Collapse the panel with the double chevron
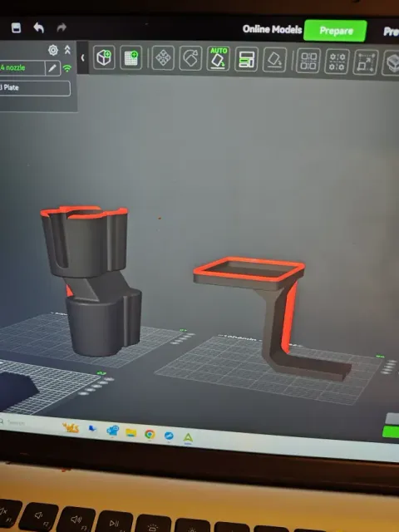The width and height of the screenshot is (399, 532). 67,50
